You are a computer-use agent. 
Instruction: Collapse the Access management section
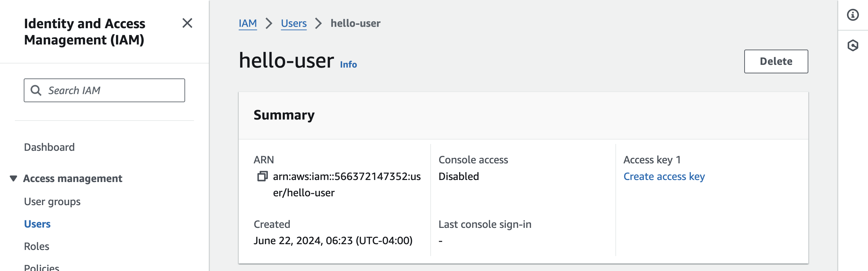pos(14,178)
